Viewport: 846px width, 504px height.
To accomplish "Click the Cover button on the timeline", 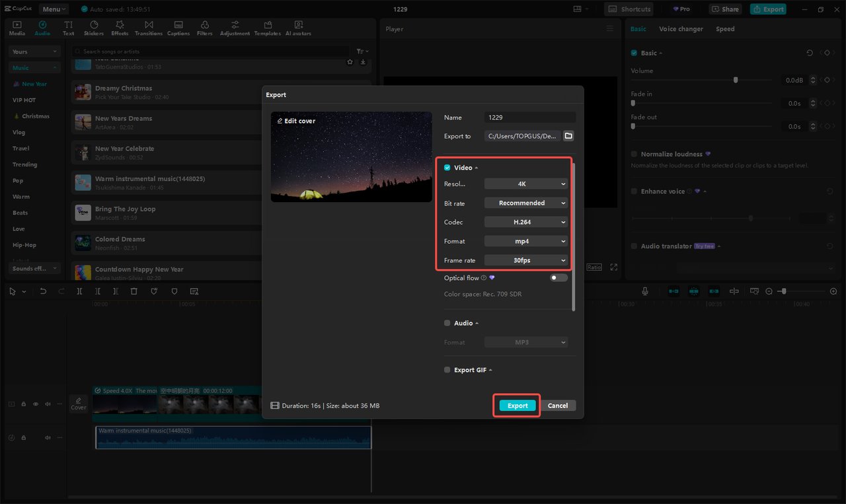I will (x=79, y=404).
